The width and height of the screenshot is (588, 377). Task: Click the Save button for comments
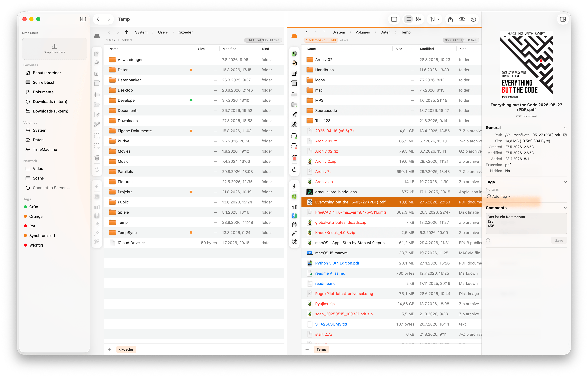coord(559,240)
